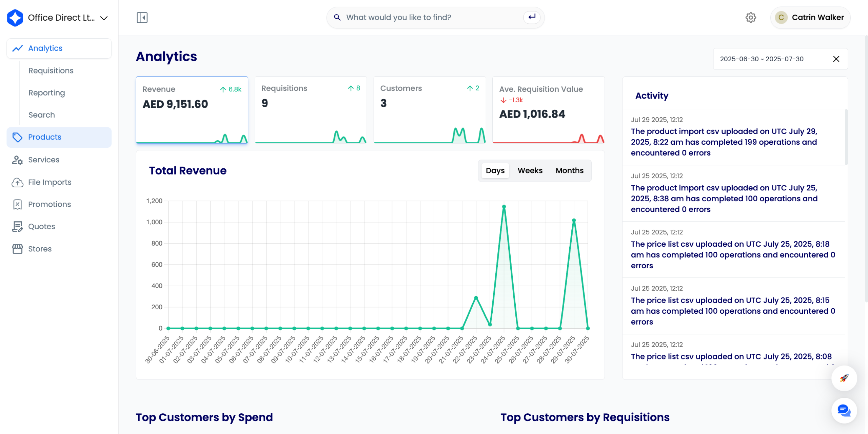Image resolution: width=868 pixels, height=434 pixels.
Task: Switch chart view to Days
Action: [495, 171]
